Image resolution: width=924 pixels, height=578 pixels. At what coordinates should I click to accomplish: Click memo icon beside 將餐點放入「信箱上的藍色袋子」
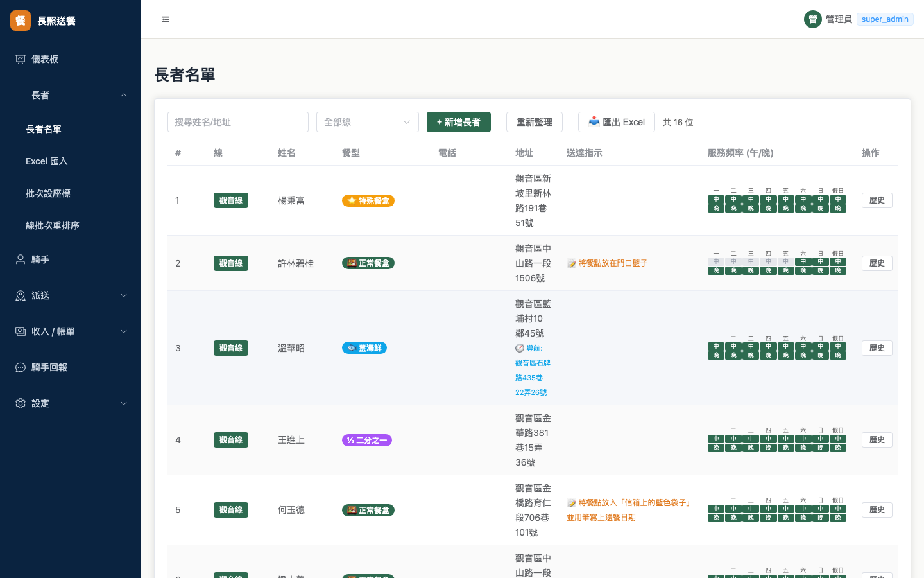pyautogui.click(x=571, y=503)
